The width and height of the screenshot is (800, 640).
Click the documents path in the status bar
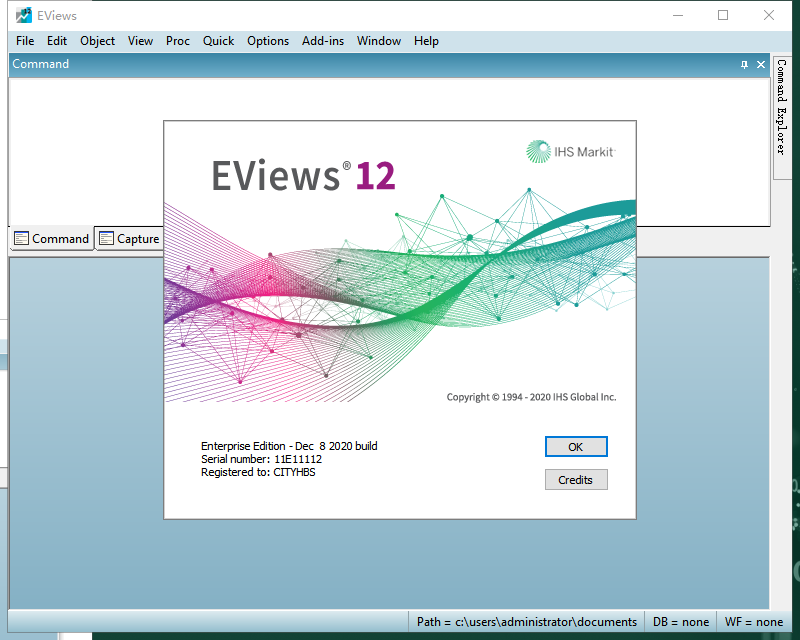(528, 621)
